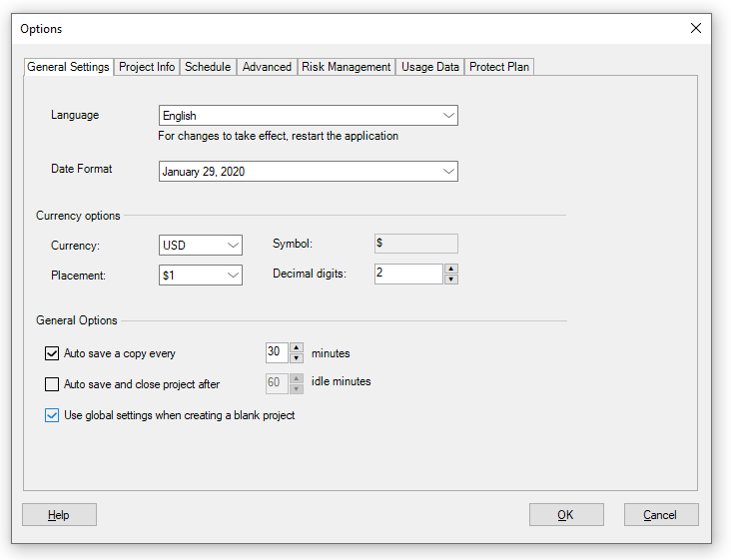Click inside the Decimal digits field
The height and width of the screenshot is (560, 731).
pos(407,274)
